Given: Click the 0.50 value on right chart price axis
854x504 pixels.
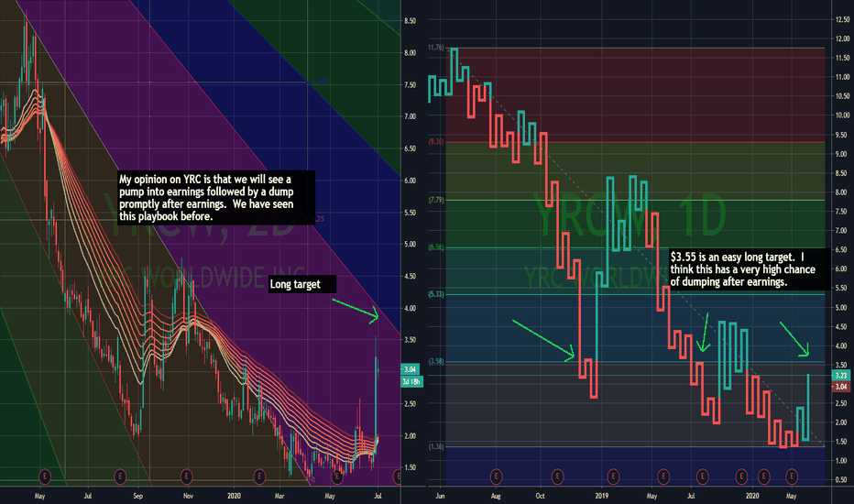Looking at the screenshot, I should [842, 480].
